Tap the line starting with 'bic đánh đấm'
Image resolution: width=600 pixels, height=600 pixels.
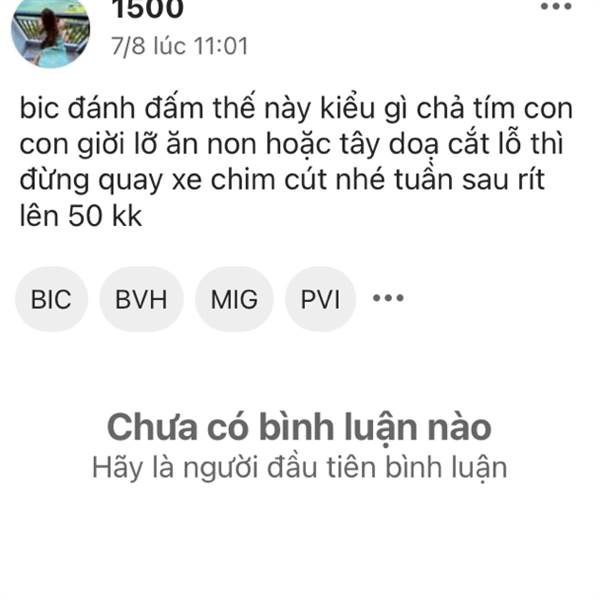point(296,109)
